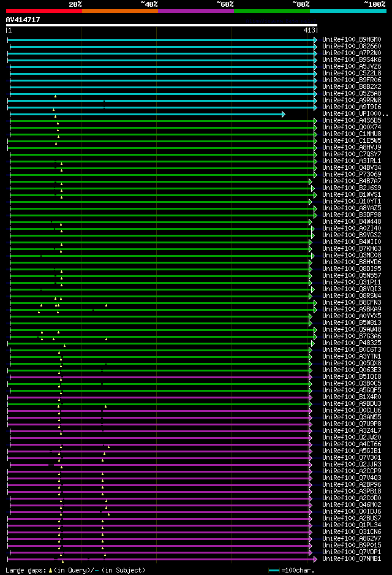
Task: Select the UniRef100_C7QSY7 label
Action: pyautogui.click(x=352, y=154)
